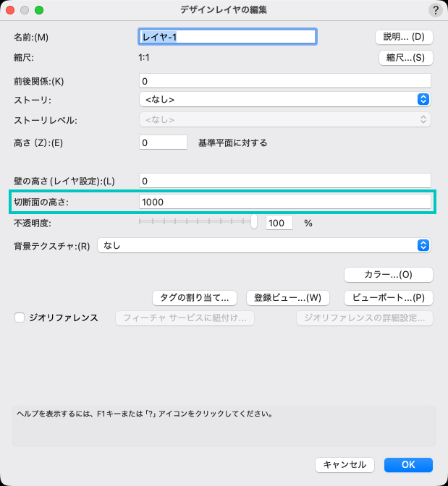Image resolution: width=448 pixels, height=486 pixels.
Task: Open the 縮尺...(S) scale settings
Action: (x=405, y=57)
